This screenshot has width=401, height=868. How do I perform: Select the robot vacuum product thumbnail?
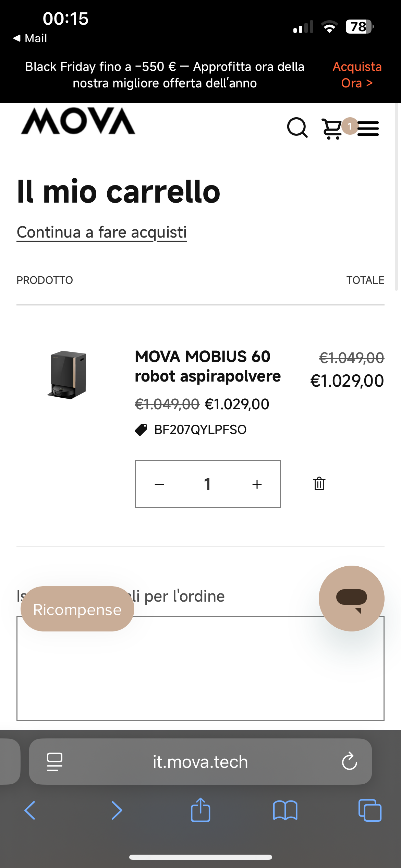coord(68,375)
